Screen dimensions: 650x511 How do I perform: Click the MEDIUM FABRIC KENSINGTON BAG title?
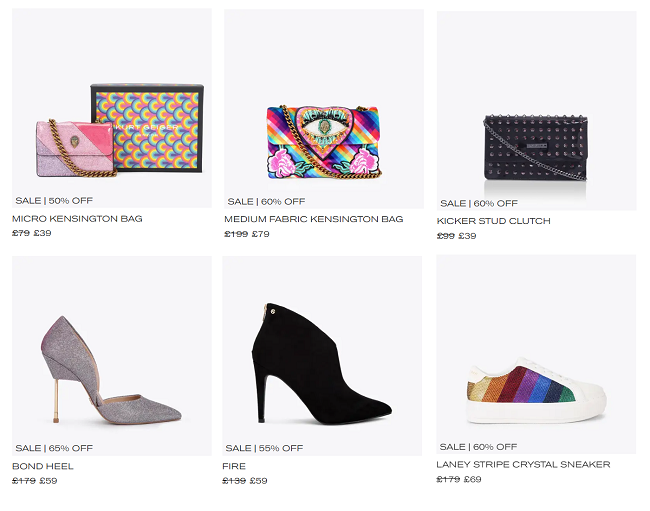313,218
